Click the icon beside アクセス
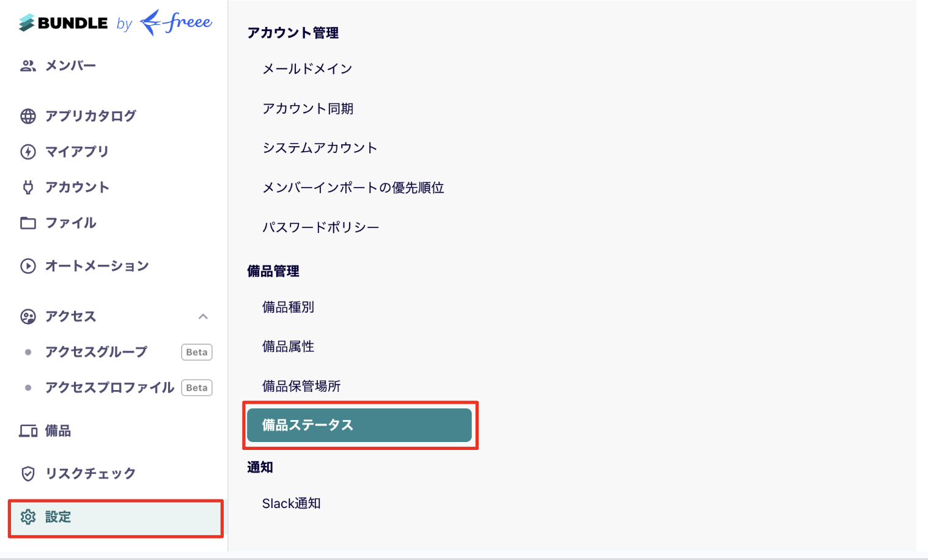 pyautogui.click(x=28, y=317)
